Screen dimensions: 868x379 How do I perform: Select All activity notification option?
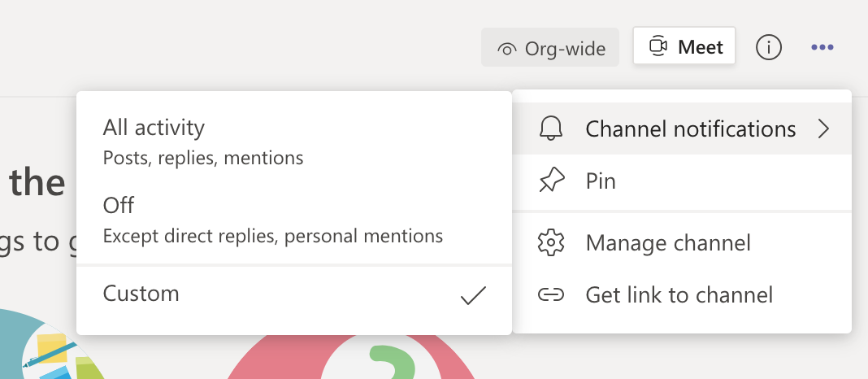154,128
